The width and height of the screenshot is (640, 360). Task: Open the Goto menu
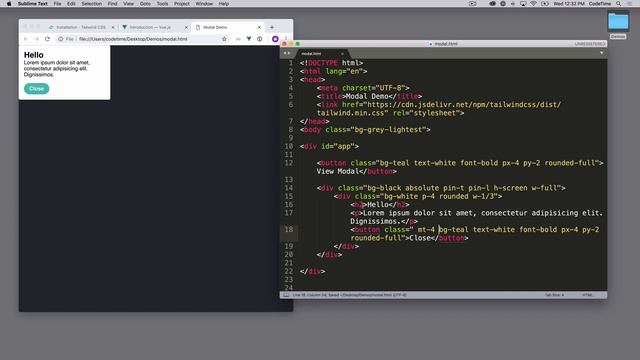[145, 4]
